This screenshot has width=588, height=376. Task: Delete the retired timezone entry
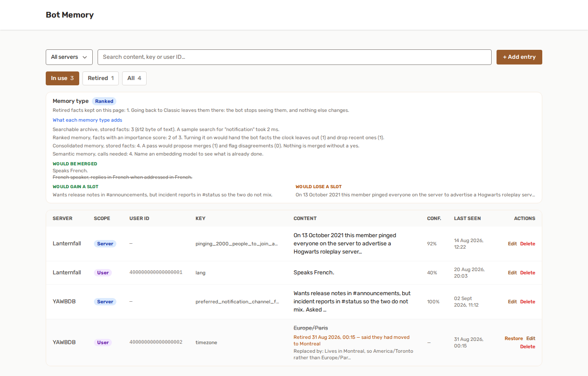(528, 347)
